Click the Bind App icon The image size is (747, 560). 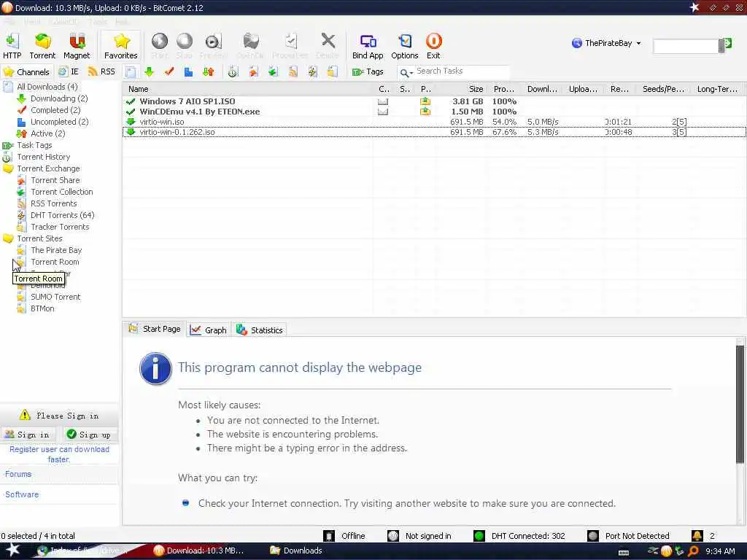(x=368, y=46)
